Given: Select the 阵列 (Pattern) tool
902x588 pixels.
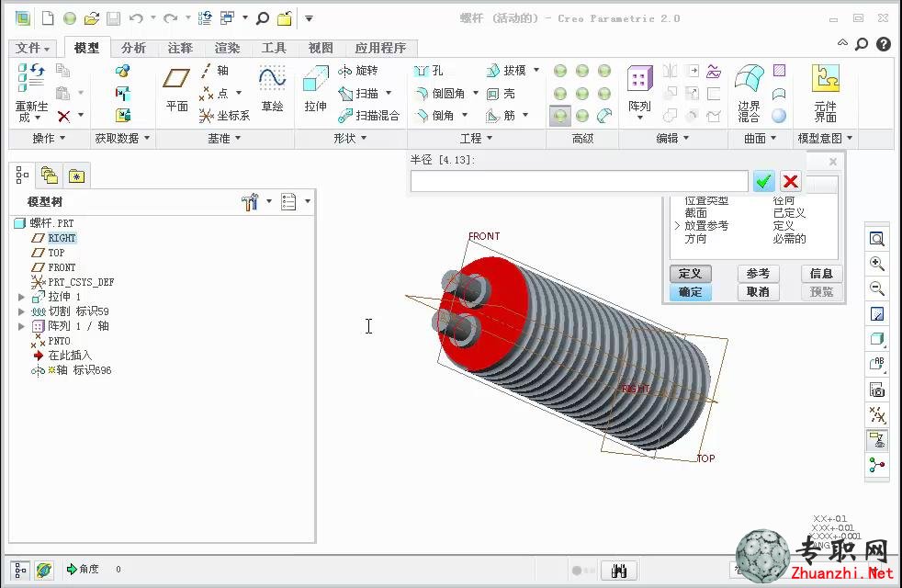Looking at the screenshot, I should coord(639,92).
